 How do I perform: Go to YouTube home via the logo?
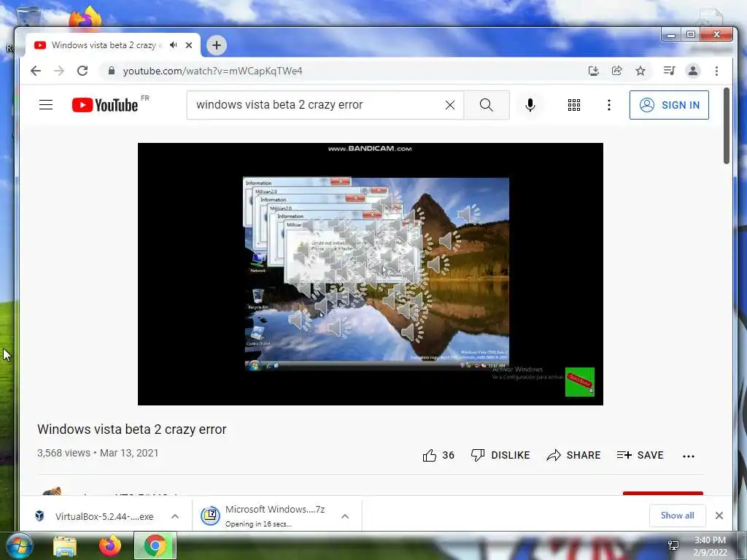(105, 105)
